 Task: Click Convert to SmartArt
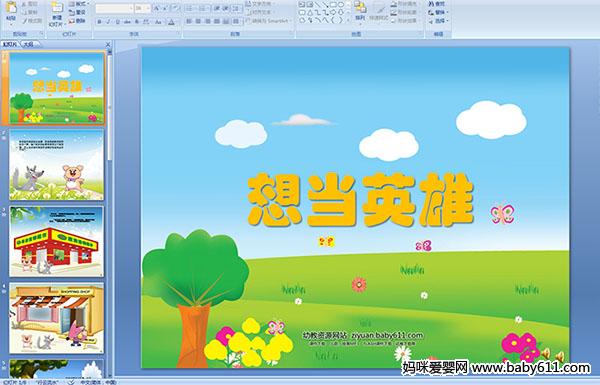click(x=269, y=21)
